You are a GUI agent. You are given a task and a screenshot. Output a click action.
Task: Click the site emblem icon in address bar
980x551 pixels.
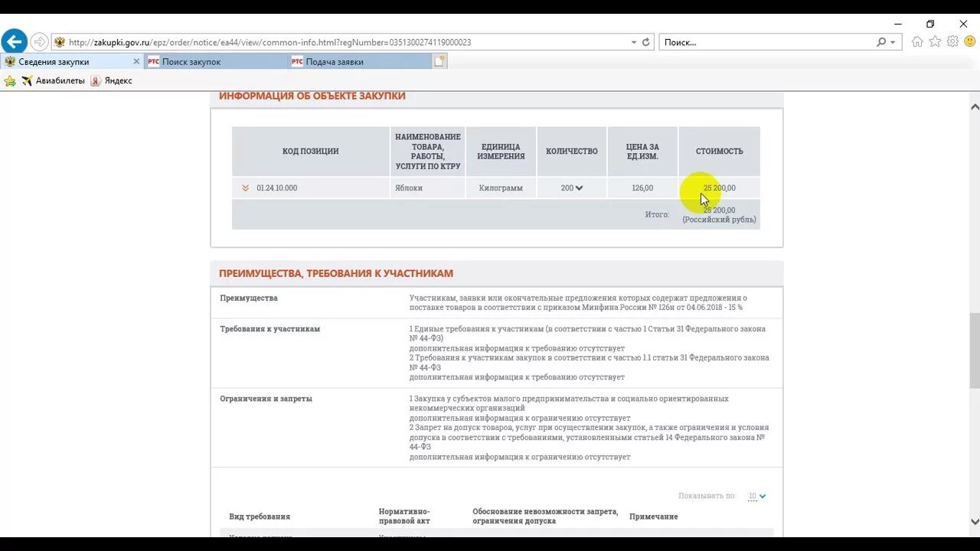[60, 42]
